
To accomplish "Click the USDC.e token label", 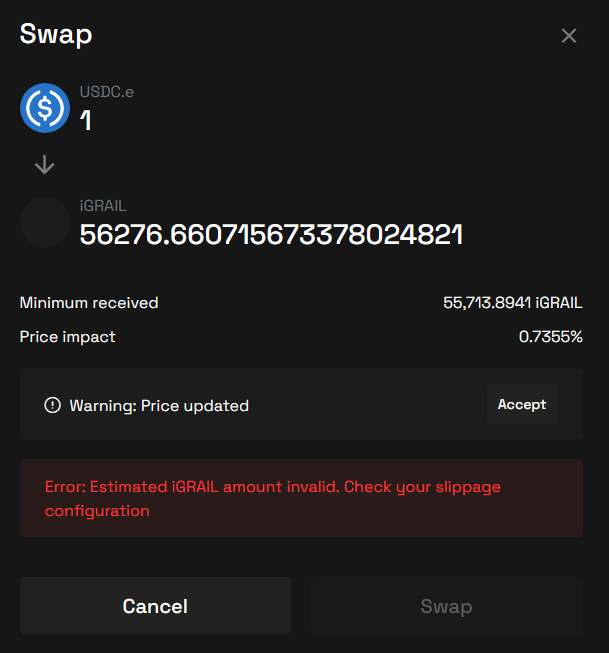I will click(106, 92).
